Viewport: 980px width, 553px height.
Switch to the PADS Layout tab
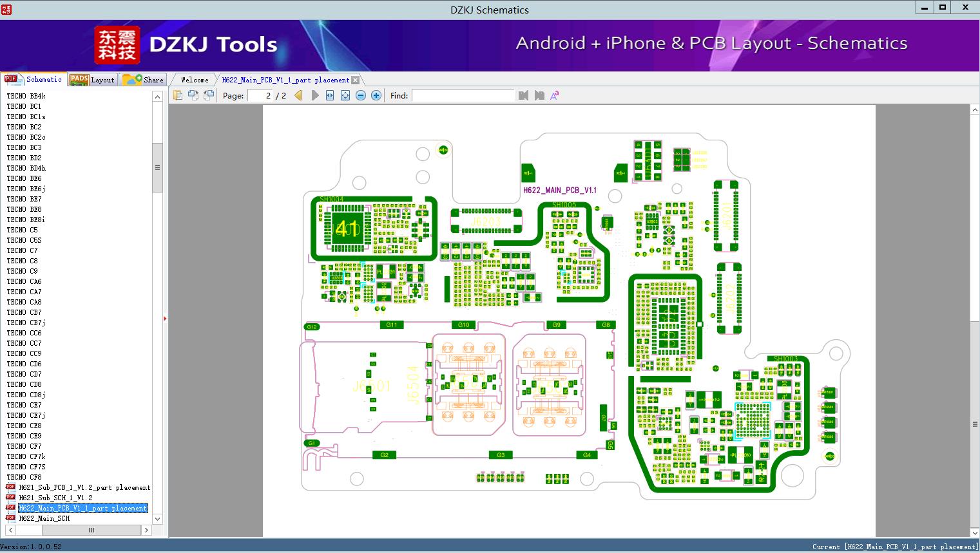tap(92, 79)
